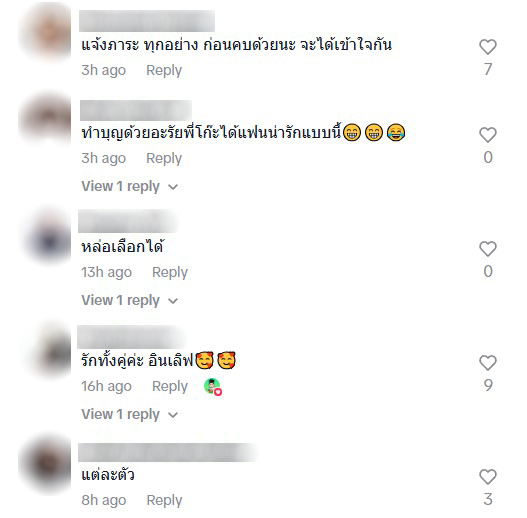Open blurred username of the first commenter
Image resolution: width=527 pixels, height=518 pixels.
tap(147, 21)
